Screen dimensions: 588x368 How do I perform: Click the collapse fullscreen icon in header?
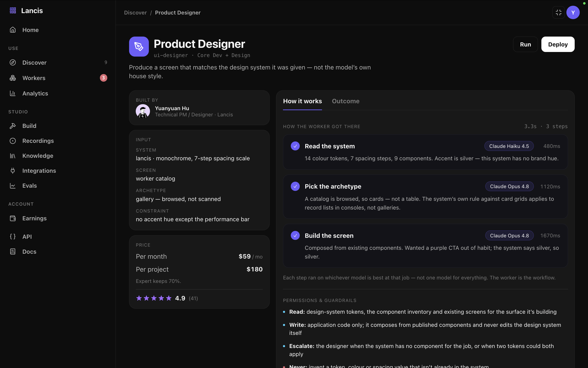point(559,12)
